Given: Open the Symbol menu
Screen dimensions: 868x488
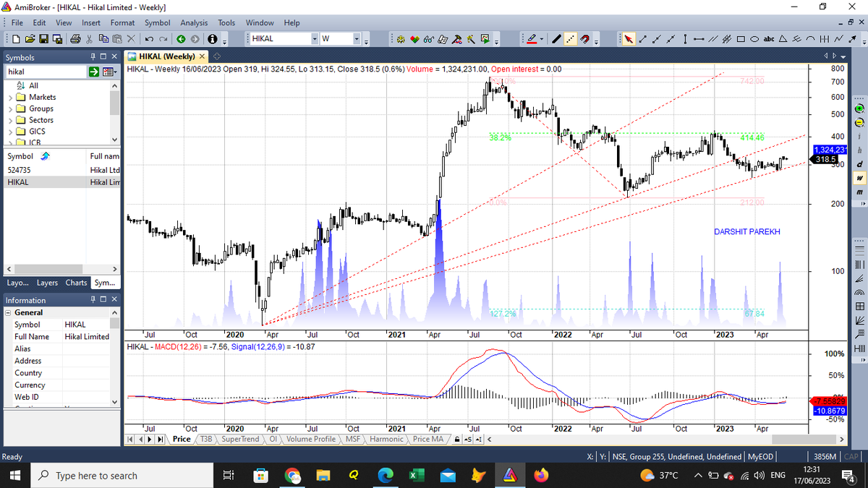Looking at the screenshot, I should pos(157,22).
